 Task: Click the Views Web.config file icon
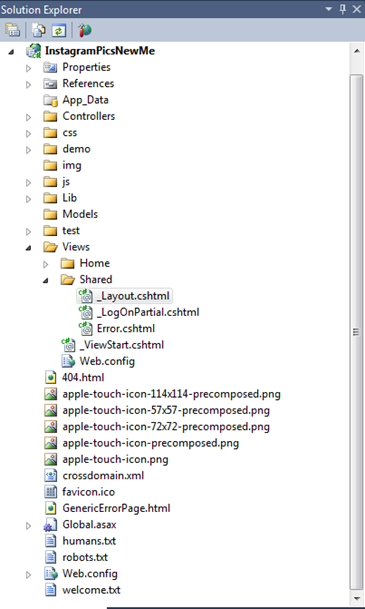(x=68, y=361)
